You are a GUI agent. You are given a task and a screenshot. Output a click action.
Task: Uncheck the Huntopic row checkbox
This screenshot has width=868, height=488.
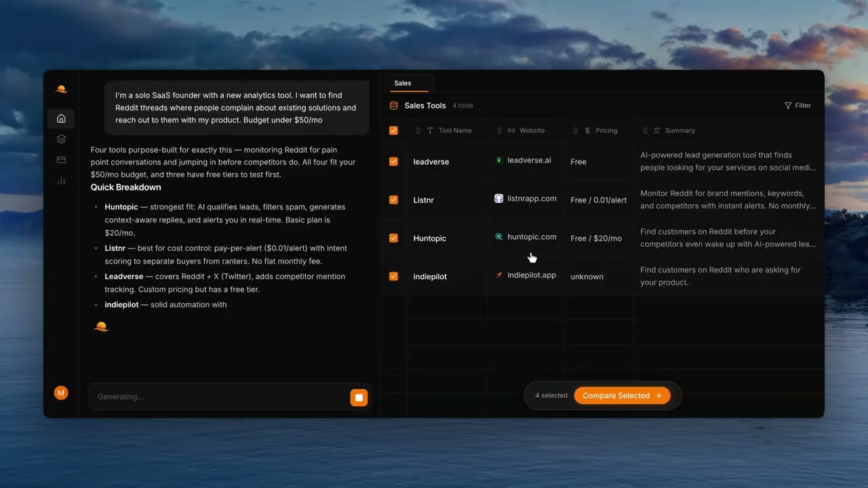(x=393, y=238)
